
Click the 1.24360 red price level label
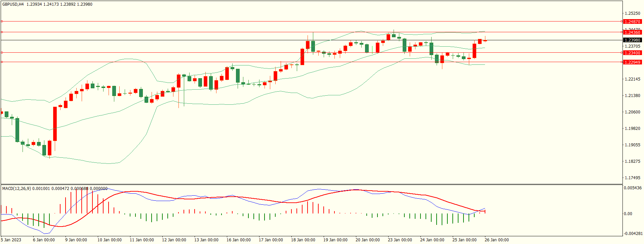632,33
